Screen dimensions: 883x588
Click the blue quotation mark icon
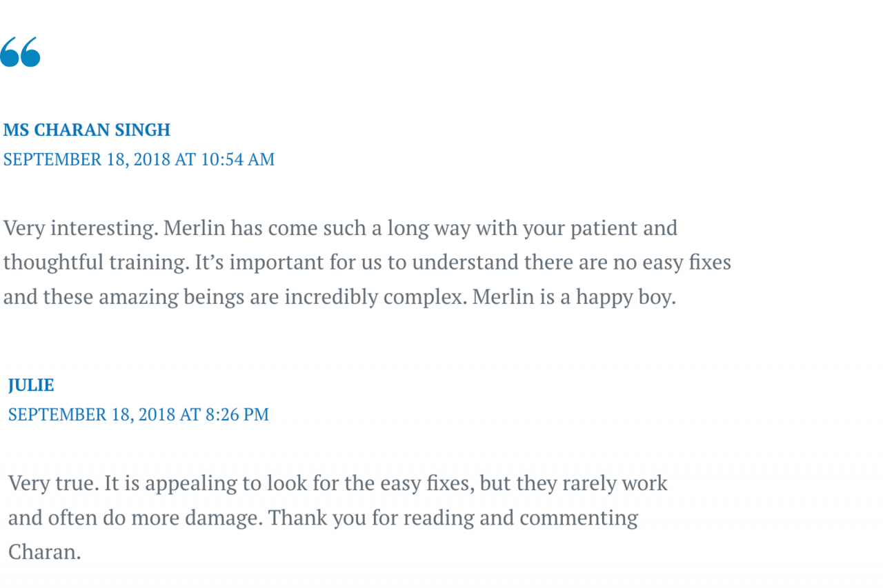click(20, 52)
